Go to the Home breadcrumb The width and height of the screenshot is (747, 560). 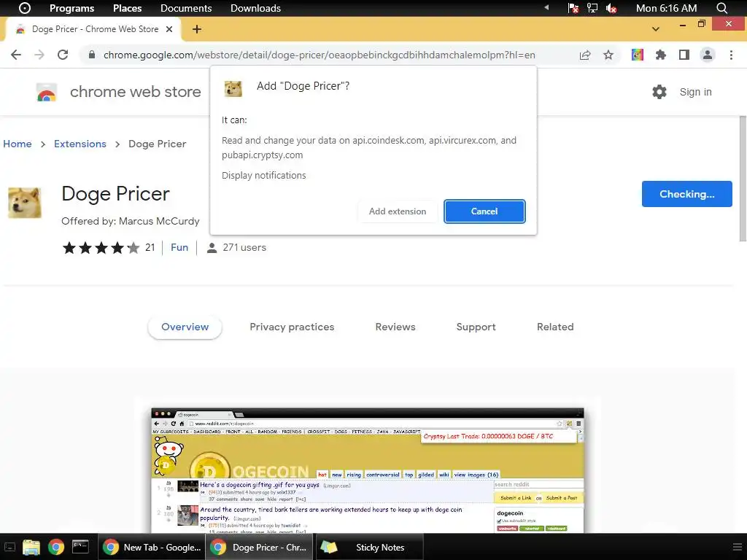pyautogui.click(x=18, y=144)
